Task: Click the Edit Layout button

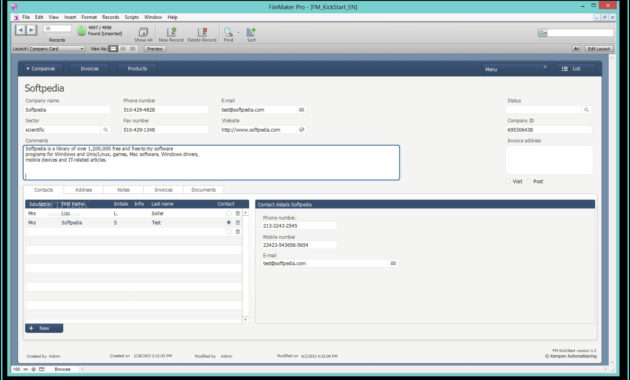Action: click(599, 49)
